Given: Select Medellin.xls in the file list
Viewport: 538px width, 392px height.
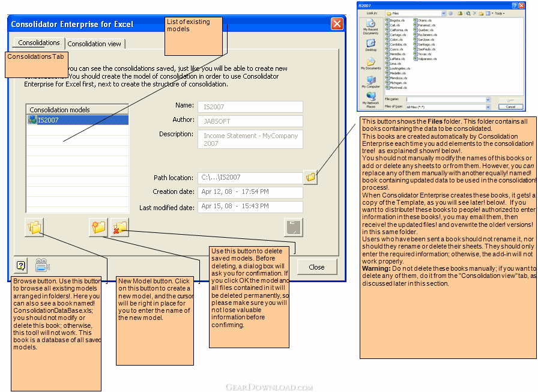Looking at the screenshot, I should click(396, 73).
